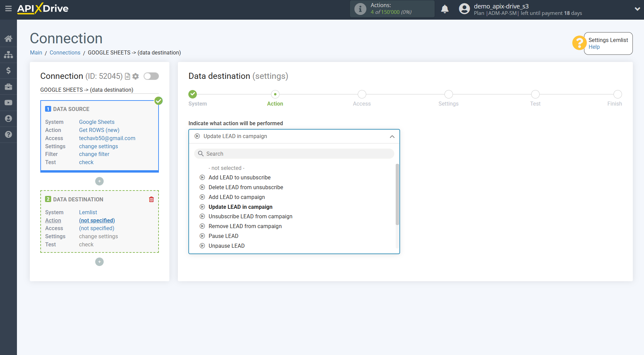
Task: Click the yellow help question mark icon
Action: tap(579, 43)
